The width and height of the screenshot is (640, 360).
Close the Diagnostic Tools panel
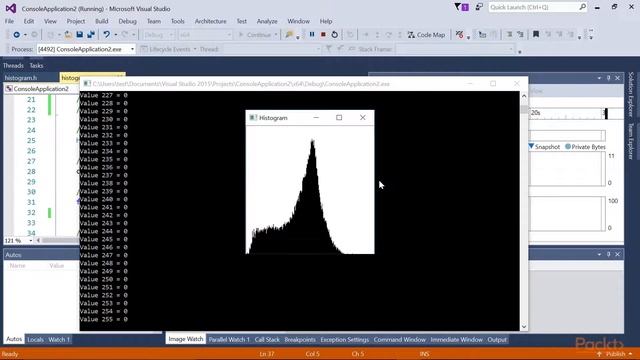(x=618, y=78)
